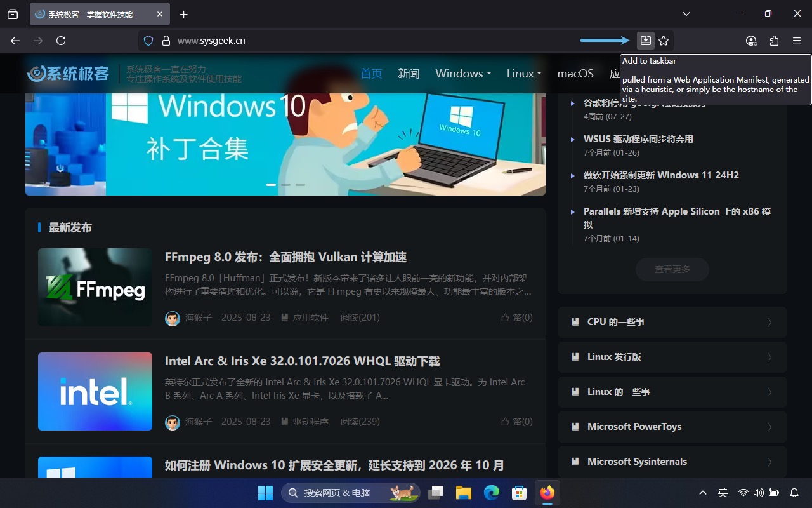
Task: Select the first carousel indicator dot
Action: pyautogui.click(x=271, y=185)
